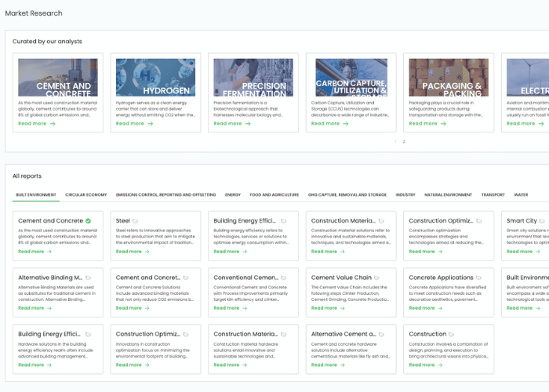Click the Steel card title

(x=123, y=221)
